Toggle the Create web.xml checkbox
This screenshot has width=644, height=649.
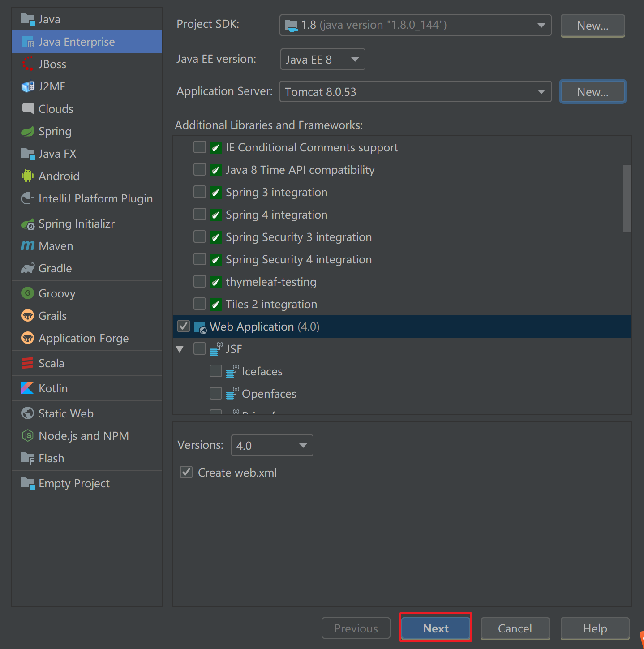(x=186, y=472)
